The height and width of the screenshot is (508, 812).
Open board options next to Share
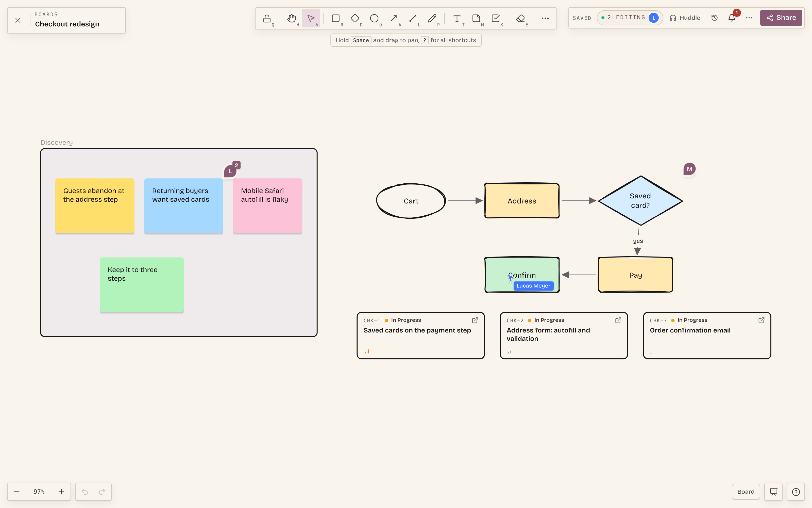pyautogui.click(x=749, y=18)
